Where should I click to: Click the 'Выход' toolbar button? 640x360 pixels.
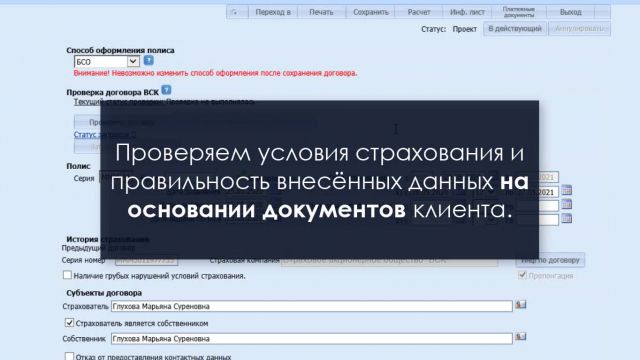(x=570, y=12)
